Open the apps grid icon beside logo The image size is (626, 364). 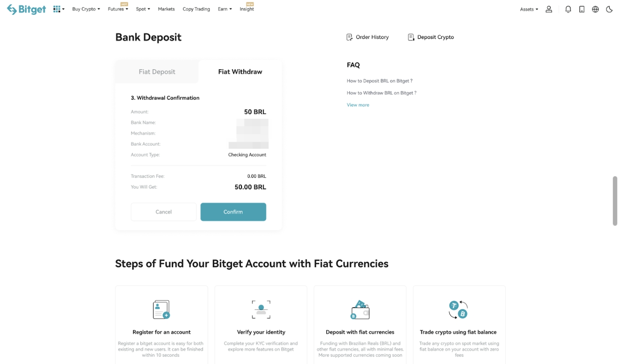[56, 9]
